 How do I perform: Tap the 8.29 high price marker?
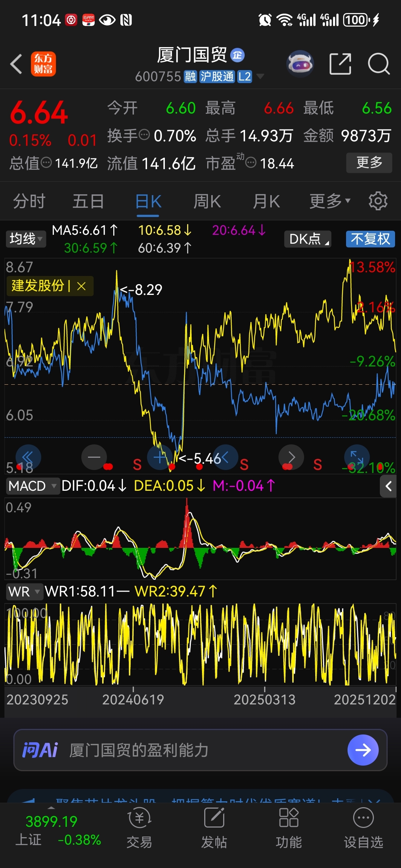click(x=141, y=290)
